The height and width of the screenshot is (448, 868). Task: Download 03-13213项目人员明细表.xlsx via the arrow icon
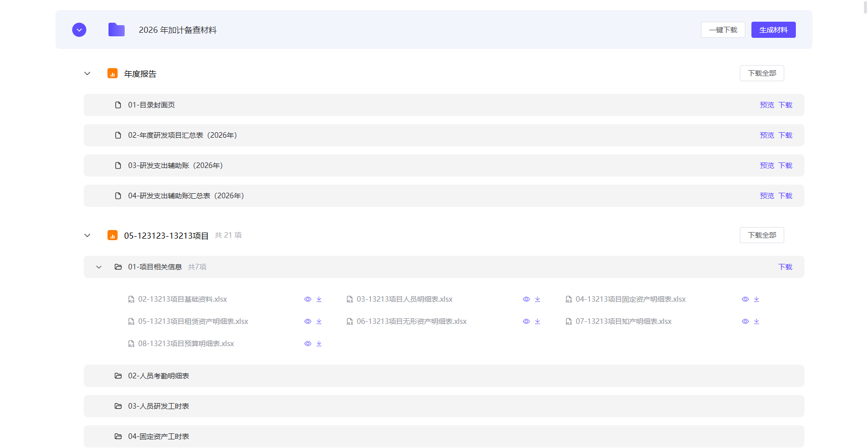(x=537, y=299)
